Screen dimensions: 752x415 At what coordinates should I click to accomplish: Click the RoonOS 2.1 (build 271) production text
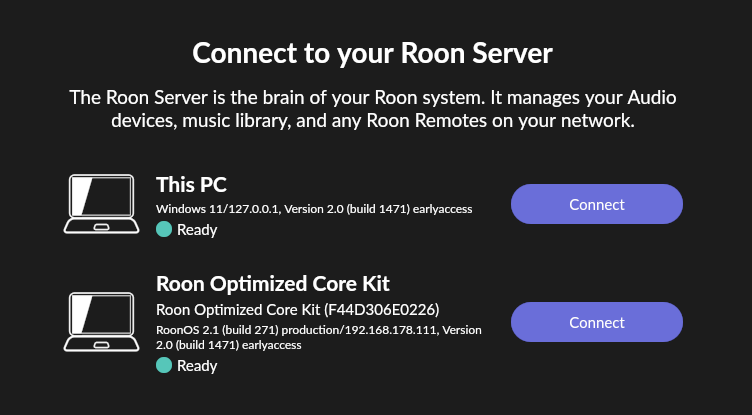tap(246, 330)
